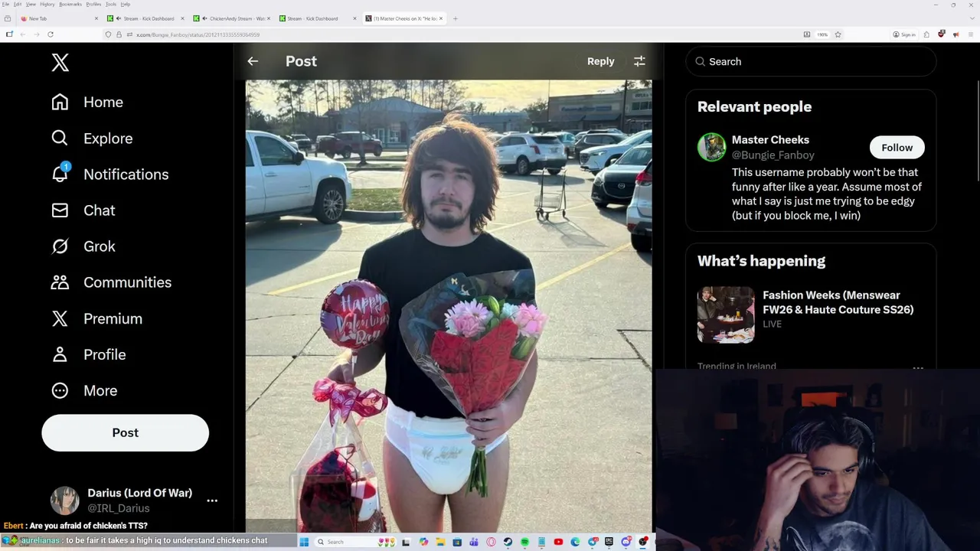Switch to the third Kick Dashboard tab
980x551 pixels.
(317, 18)
